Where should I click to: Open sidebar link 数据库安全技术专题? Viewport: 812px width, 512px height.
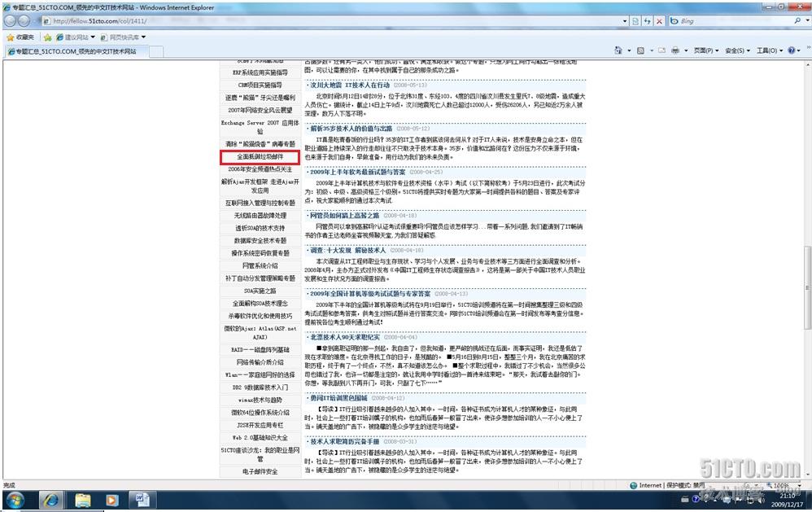(260, 241)
